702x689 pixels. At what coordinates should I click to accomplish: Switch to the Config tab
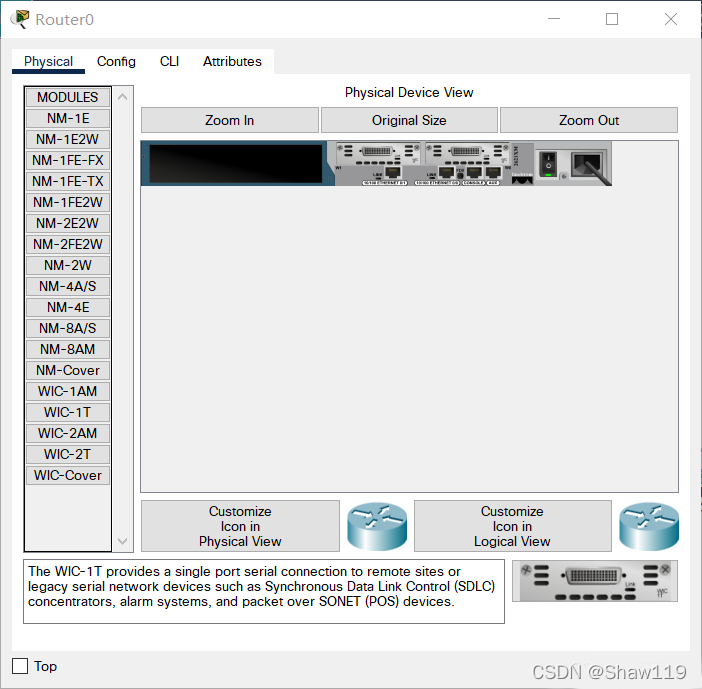click(116, 61)
